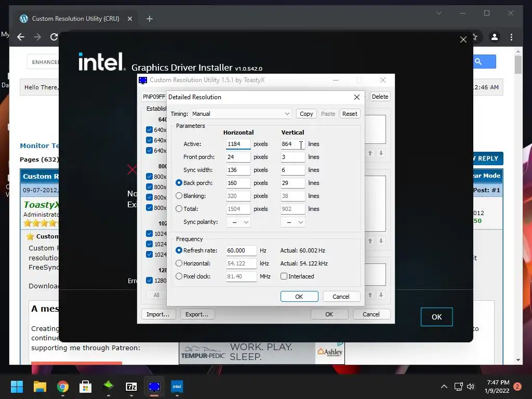Image resolution: width=532 pixels, height=399 pixels.
Task: Enable the Interlaced checkbox
Action: click(x=284, y=276)
